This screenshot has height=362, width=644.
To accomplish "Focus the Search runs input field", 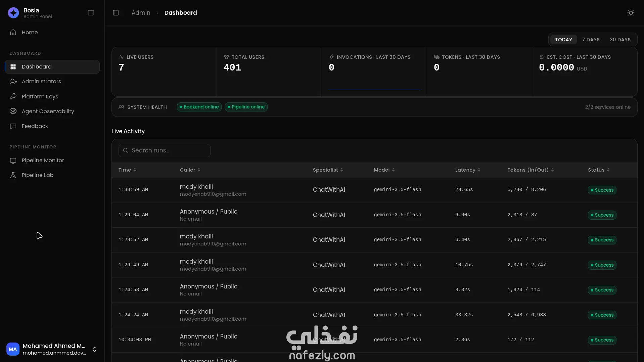I will [165, 150].
